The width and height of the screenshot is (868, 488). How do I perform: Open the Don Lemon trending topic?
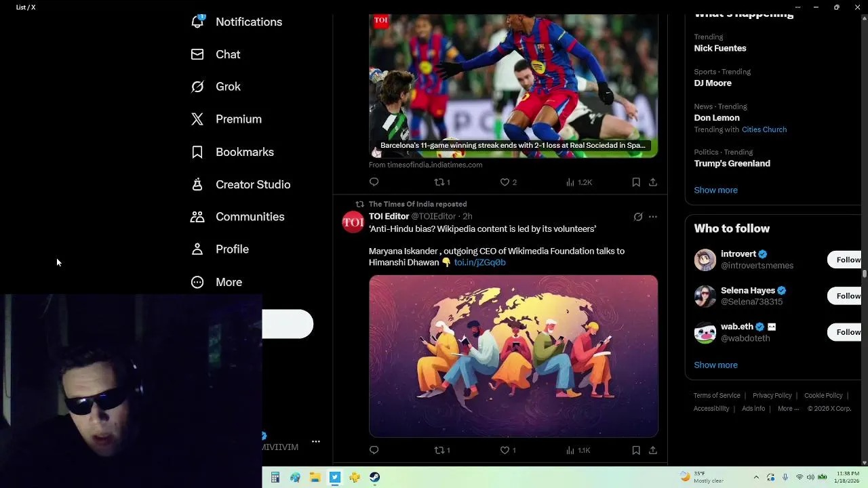(x=717, y=117)
